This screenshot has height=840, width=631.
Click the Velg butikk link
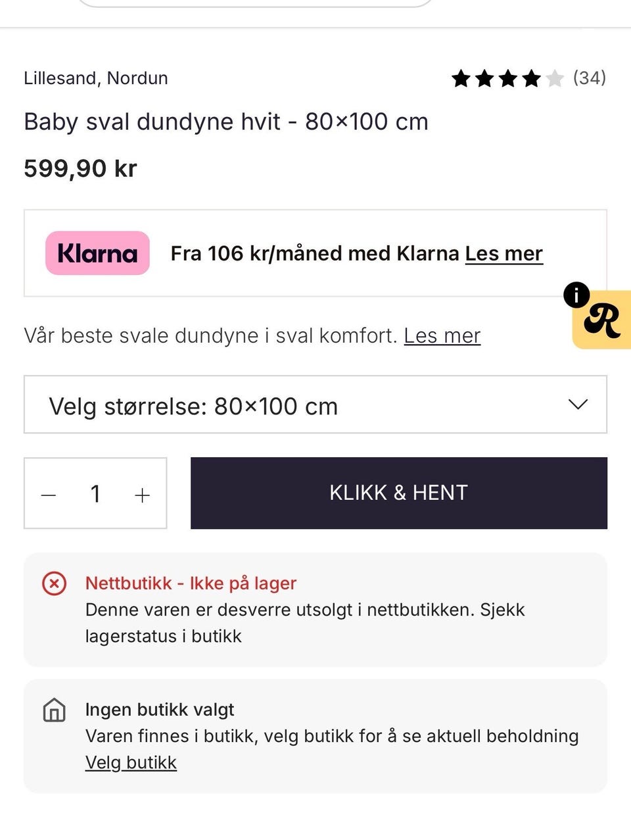(x=131, y=762)
